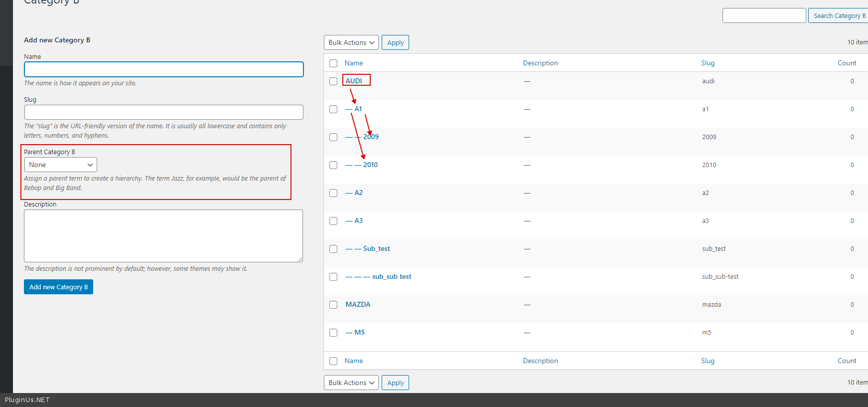Click the Add new Category B button

(58, 287)
